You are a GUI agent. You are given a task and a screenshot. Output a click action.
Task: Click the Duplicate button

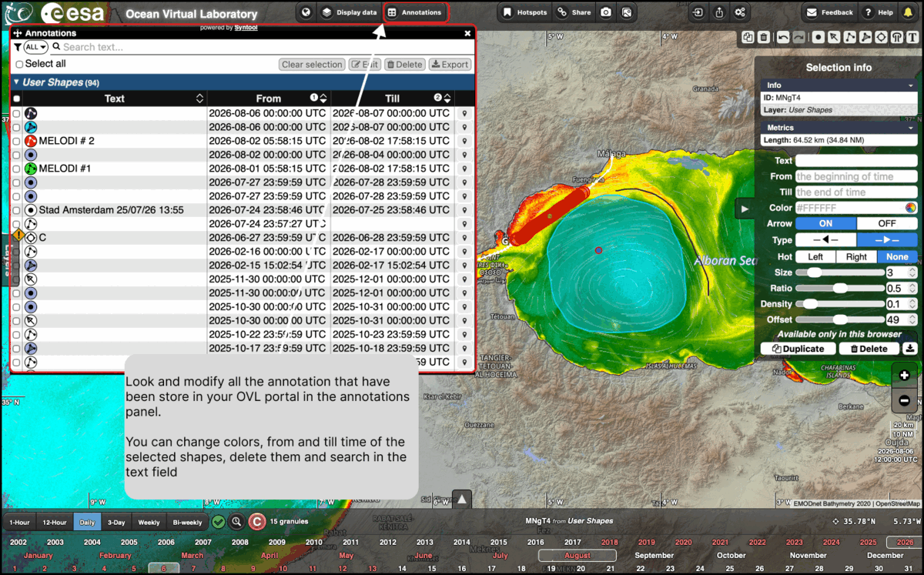(798, 349)
